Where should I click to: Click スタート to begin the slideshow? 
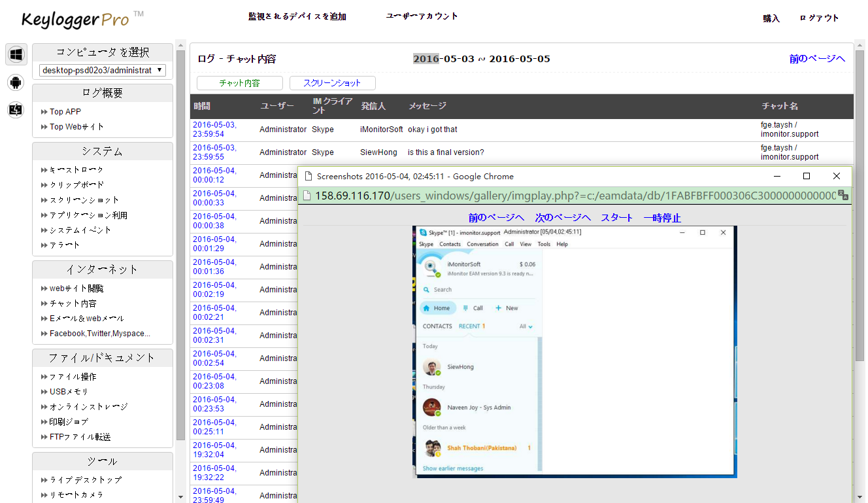click(617, 218)
